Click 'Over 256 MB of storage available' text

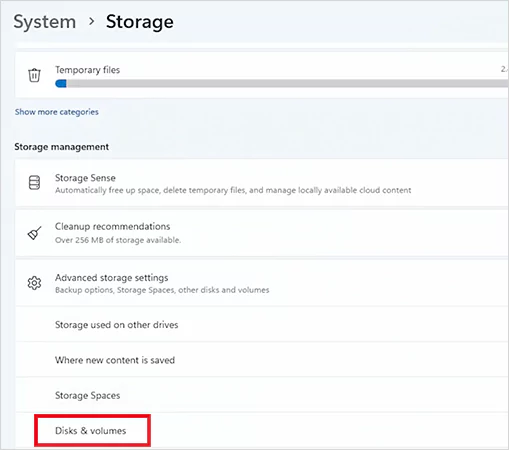[118, 240]
